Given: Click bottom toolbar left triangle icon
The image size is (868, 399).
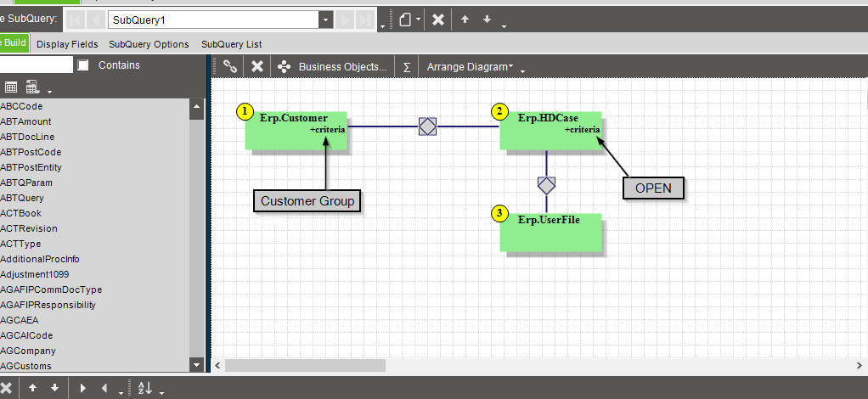Looking at the screenshot, I should click(x=104, y=388).
